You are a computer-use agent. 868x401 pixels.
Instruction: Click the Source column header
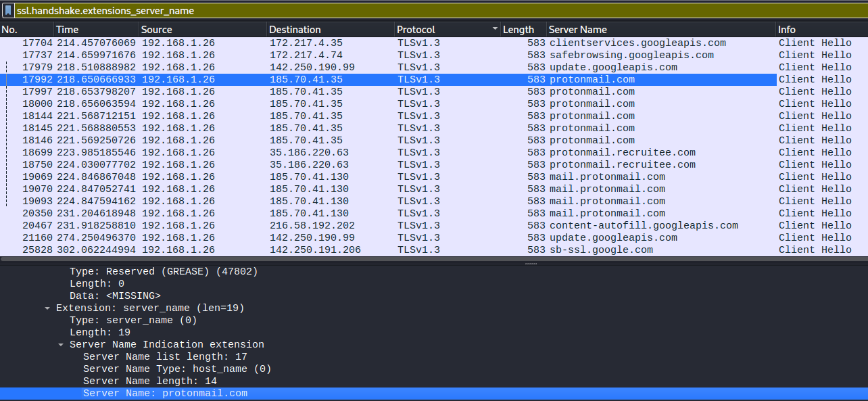(x=203, y=30)
